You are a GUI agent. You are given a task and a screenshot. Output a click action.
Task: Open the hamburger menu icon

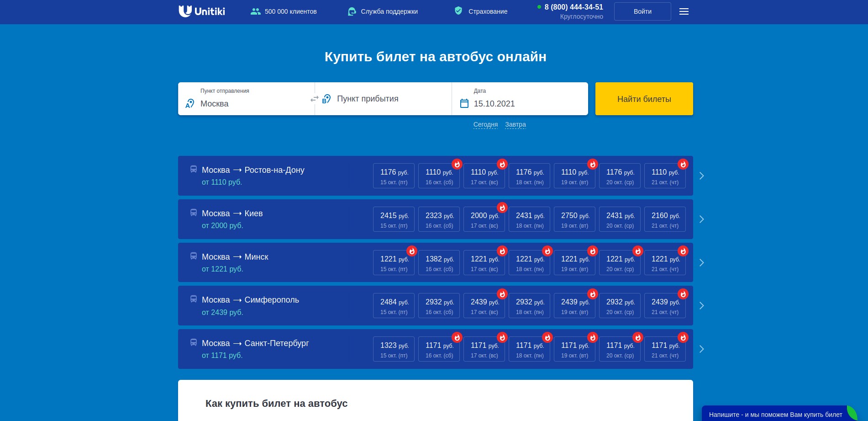point(684,11)
